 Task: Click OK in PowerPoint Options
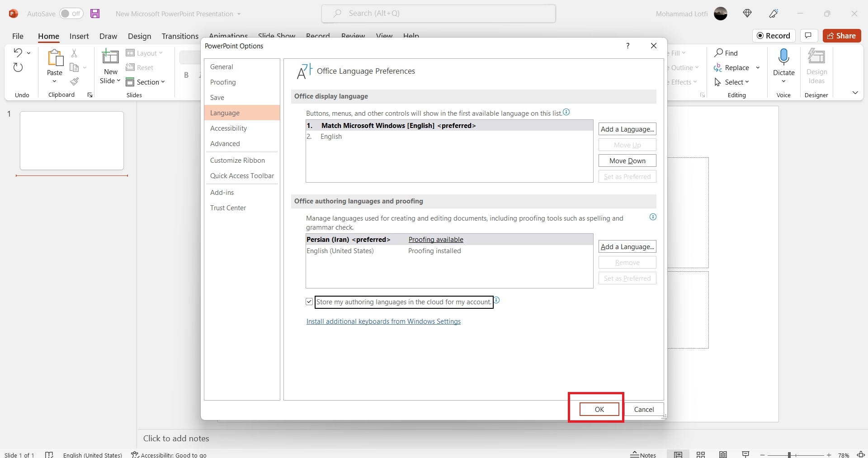[x=599, y=409]
